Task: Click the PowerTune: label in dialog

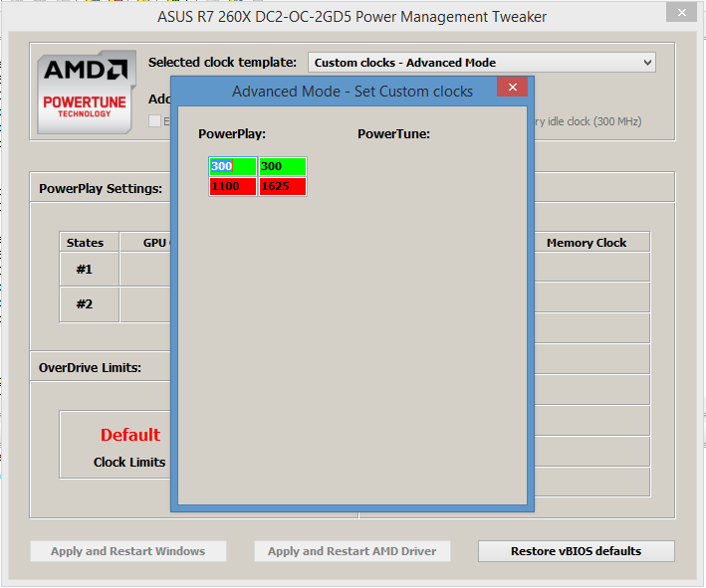Action: 393,134
